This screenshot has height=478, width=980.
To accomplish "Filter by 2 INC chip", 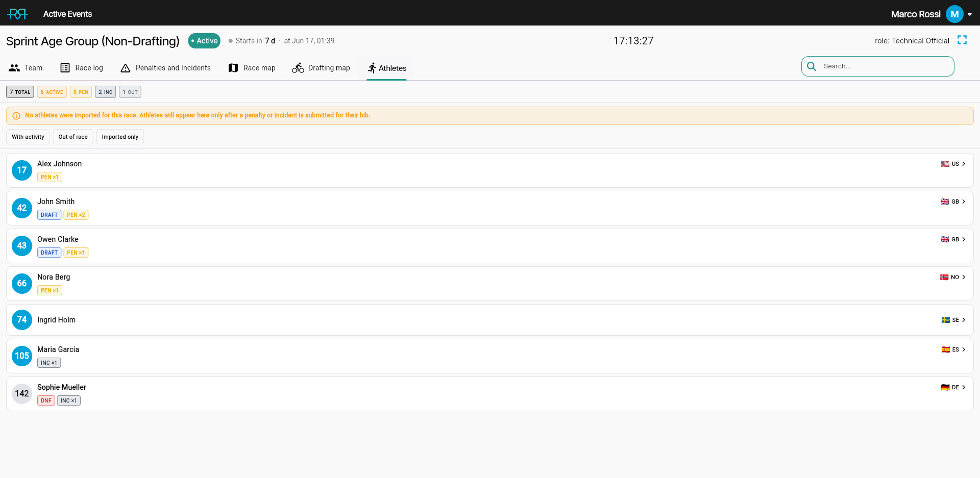I will coord(105,92).
